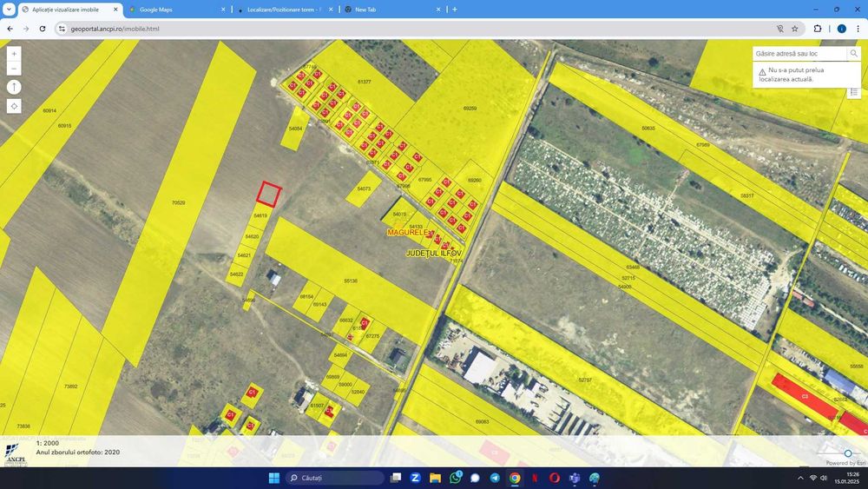This screenshot has width=868, height=489.
Task: Open Opera browser from the taskbar
Action: click(x=555, y=478)
